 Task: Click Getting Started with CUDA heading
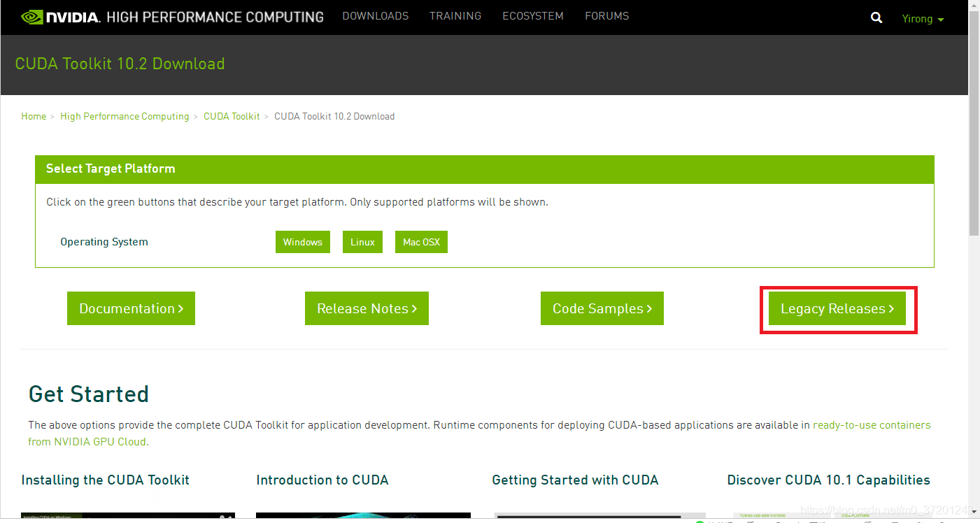click(576, 480)
